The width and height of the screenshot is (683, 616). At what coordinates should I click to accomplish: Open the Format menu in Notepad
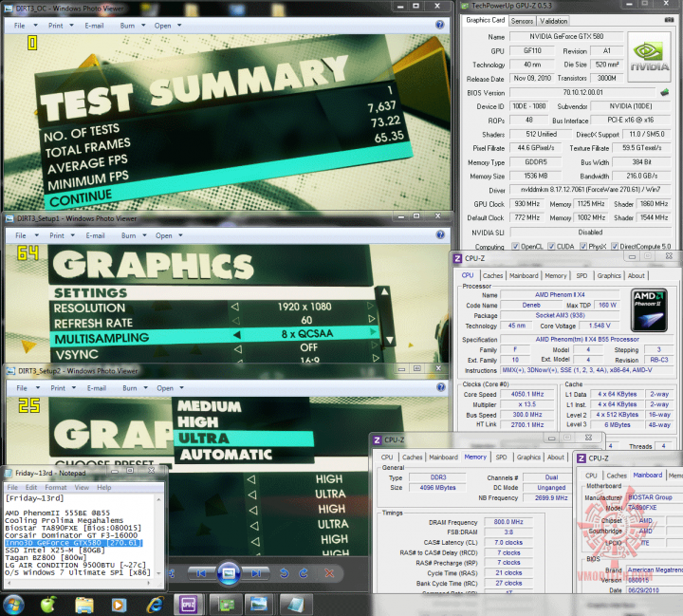click(x=56, y=487)
